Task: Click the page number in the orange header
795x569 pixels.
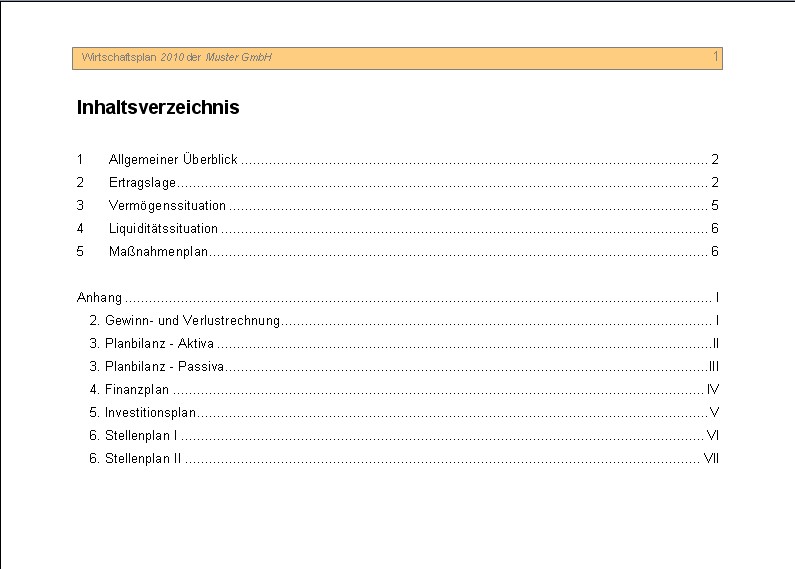Action: pos(715,57)
